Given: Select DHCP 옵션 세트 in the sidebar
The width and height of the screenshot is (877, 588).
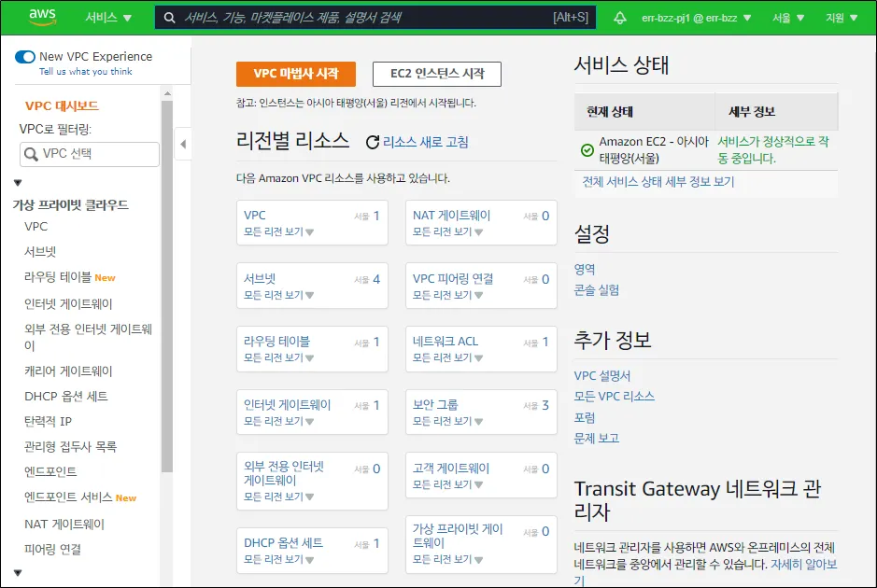Looking at the screenshot, I should click(66, 397).
